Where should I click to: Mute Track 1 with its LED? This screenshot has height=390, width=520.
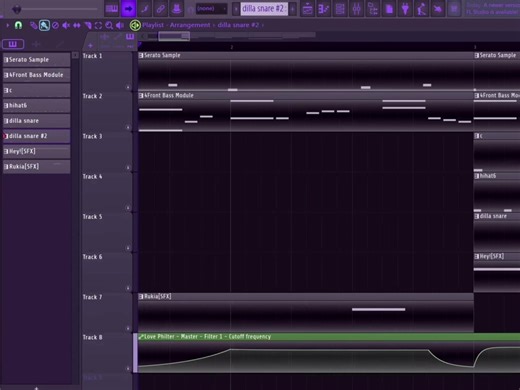[x=128, y=87]
